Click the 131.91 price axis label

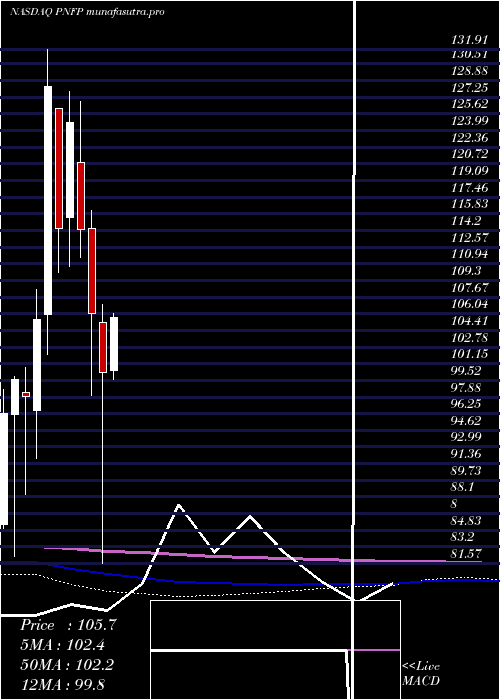(x=469, y=40)
